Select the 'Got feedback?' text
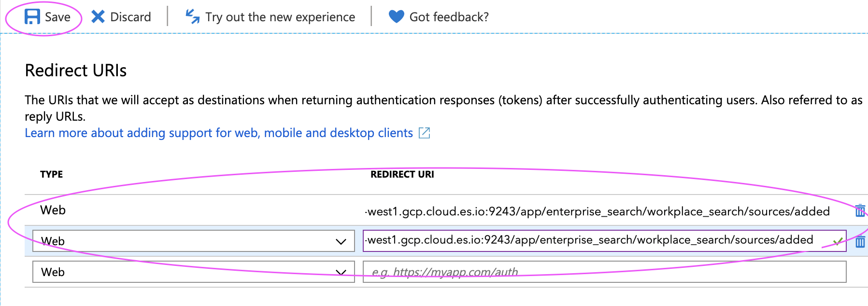This screenshot has width=868, height=306. click(449, 17)
